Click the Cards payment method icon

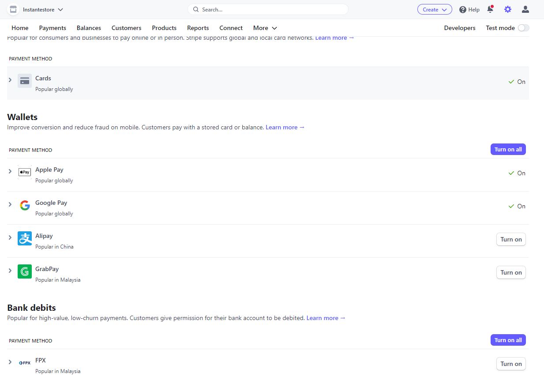click(25, 81)
